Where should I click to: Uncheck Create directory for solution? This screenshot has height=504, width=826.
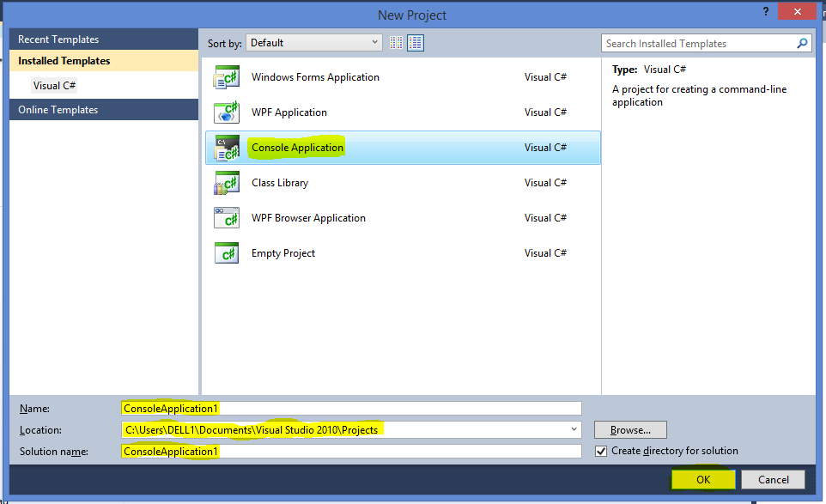pos(601,450)
